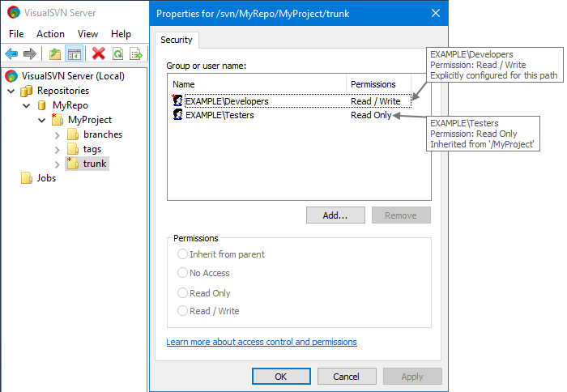The width and height of the screenshot is (567, 392).
Task: Open the Action menu
Action: click(50, 34)
